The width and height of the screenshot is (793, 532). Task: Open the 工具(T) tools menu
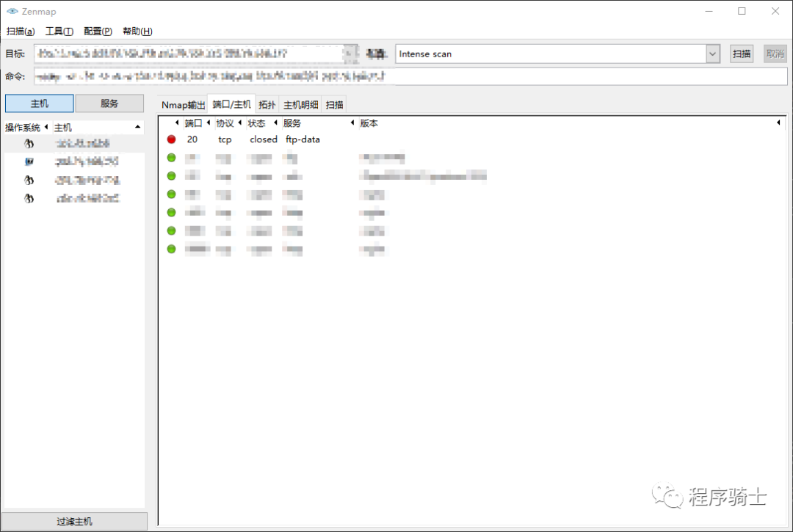(59, 32)
